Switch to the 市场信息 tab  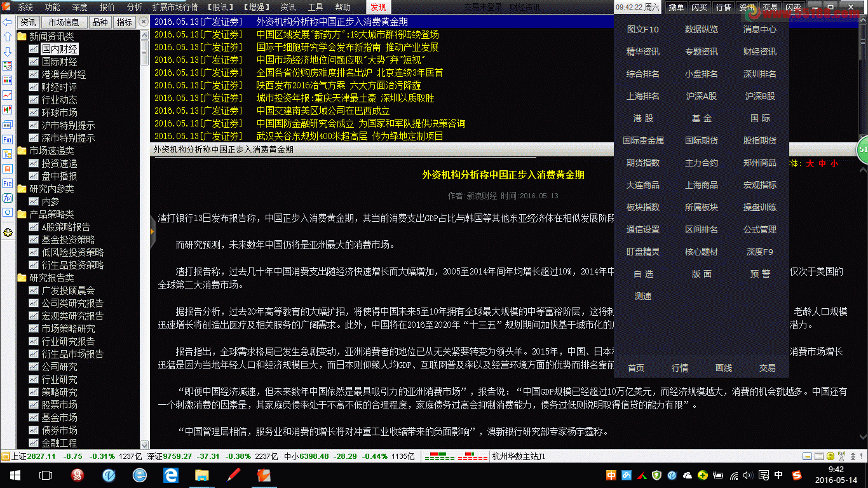click(x=64, y=22)
